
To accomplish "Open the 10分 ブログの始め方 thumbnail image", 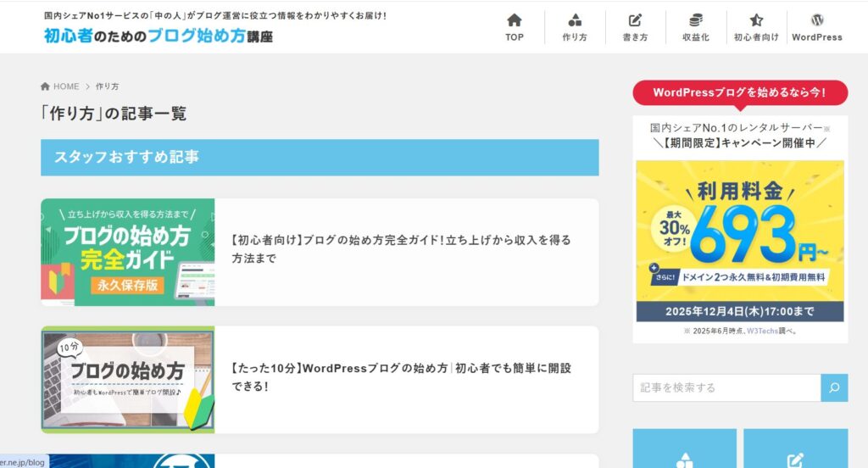I will [127, 379].
